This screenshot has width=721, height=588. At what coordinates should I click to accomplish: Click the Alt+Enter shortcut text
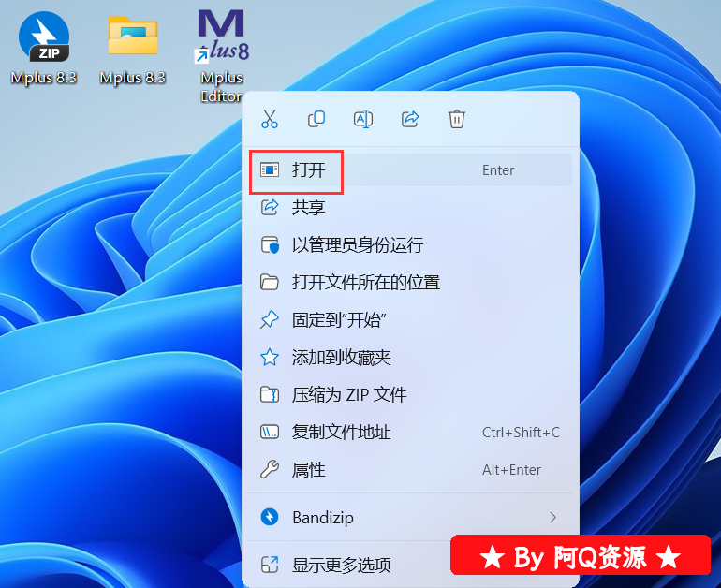point(511,470)
